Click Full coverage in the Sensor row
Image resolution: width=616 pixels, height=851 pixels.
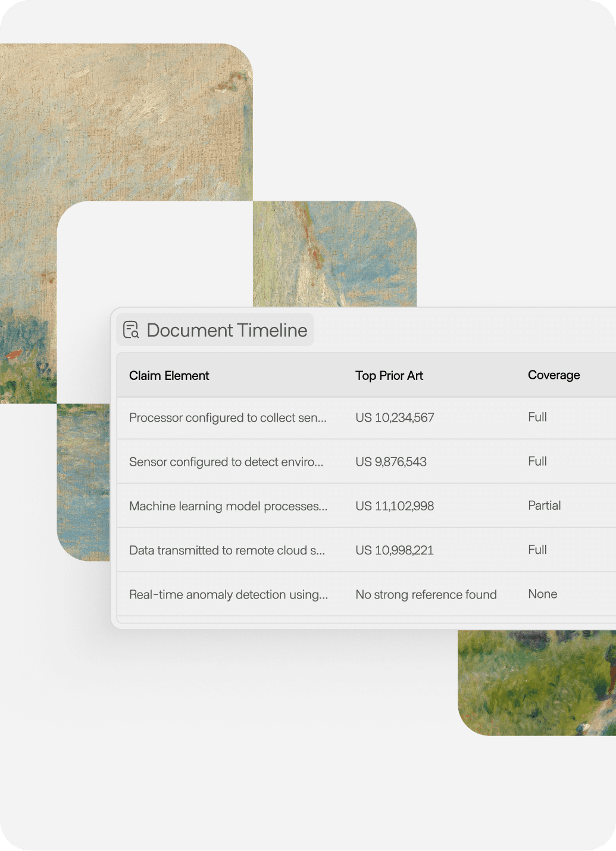(537, 462)
